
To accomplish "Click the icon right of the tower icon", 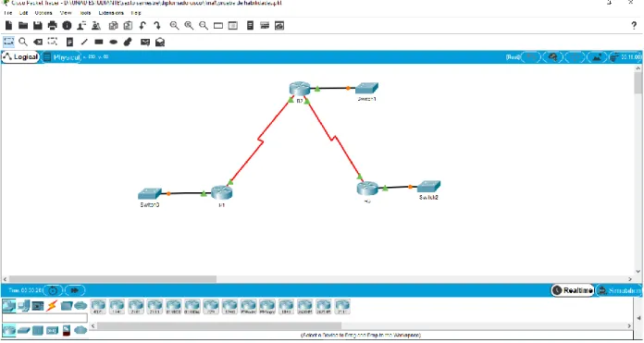I will (265, 26).
